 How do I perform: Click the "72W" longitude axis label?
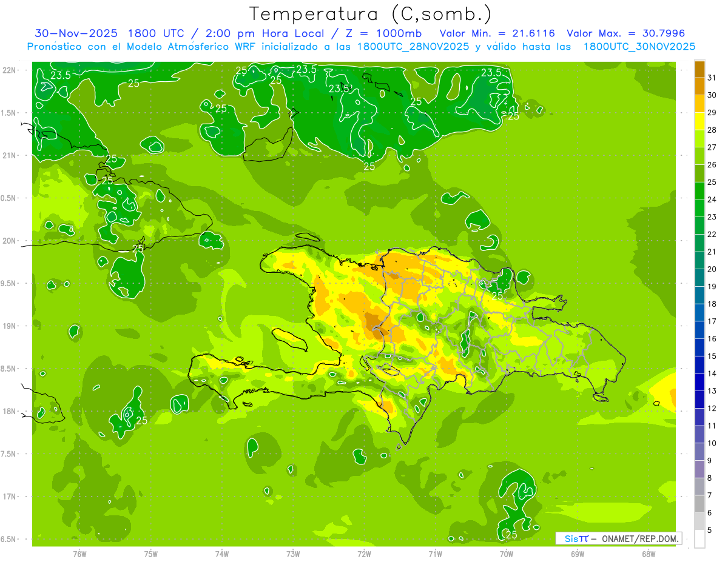click(364, 554)
